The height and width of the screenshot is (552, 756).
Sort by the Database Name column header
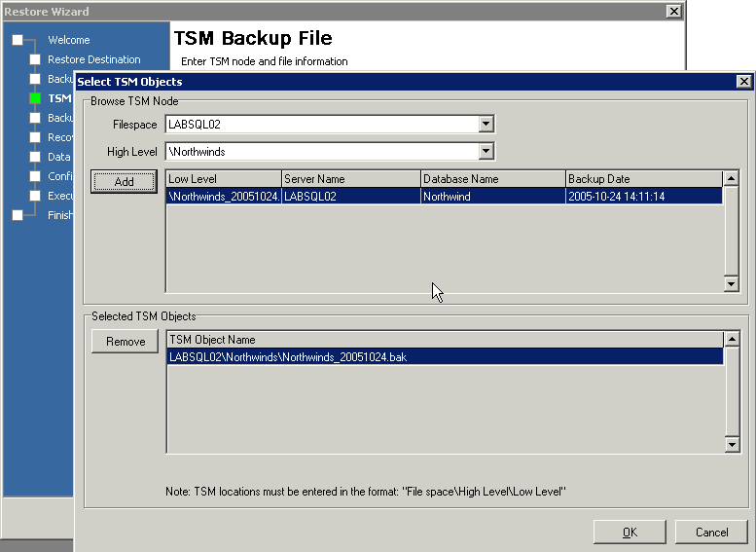click(x=493, y=179)
